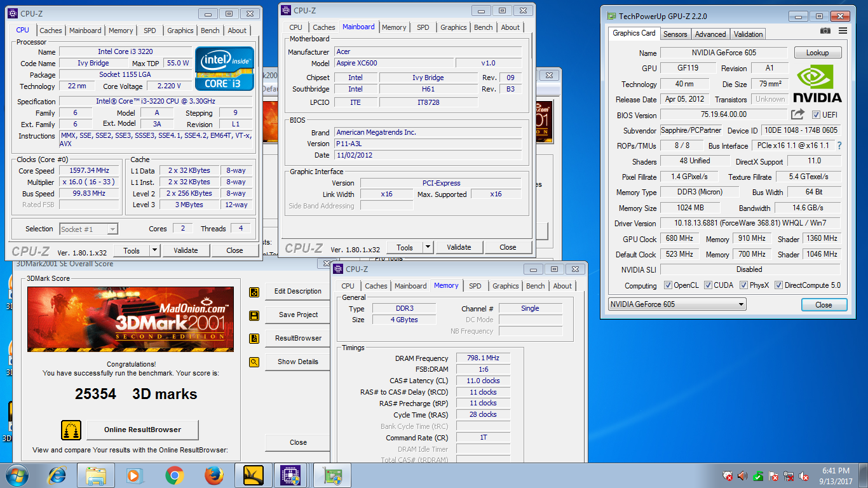The height and width of the screenshot is (488, 868).
Task: Click the DRAM Frequency value 798.1 MHz
Action: tap(482, 358)
